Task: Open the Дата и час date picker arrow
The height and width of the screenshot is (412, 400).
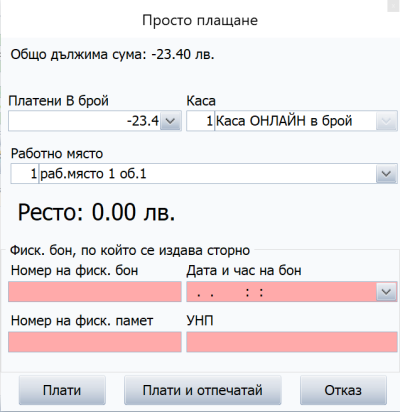Action: (386, 292)
